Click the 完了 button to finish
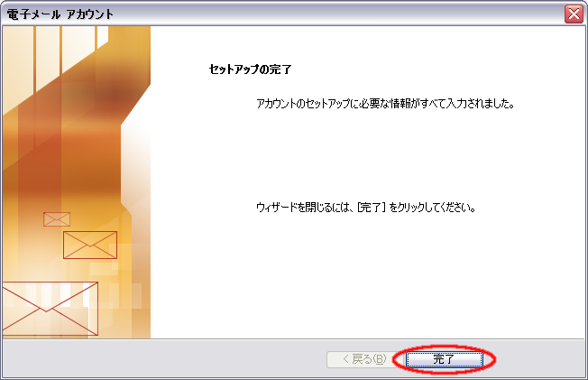This screenshot has width=588, height=380. tap(445, 359)
